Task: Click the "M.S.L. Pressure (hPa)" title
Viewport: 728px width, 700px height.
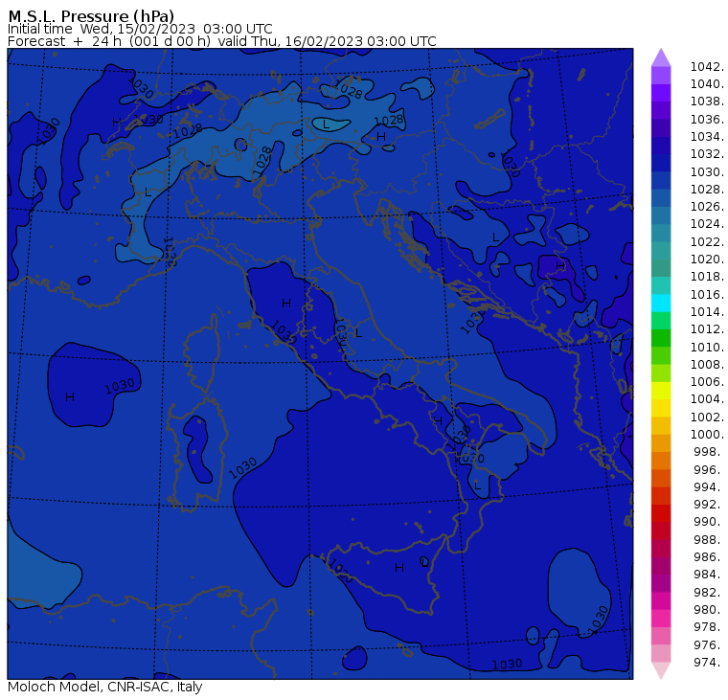Action: 91,16
